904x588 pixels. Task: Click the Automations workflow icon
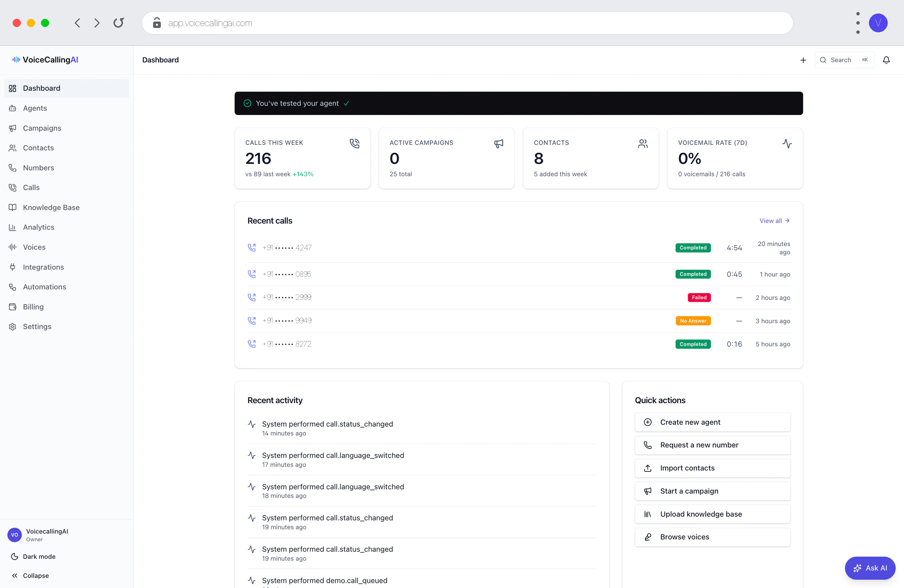click(13, 287)
